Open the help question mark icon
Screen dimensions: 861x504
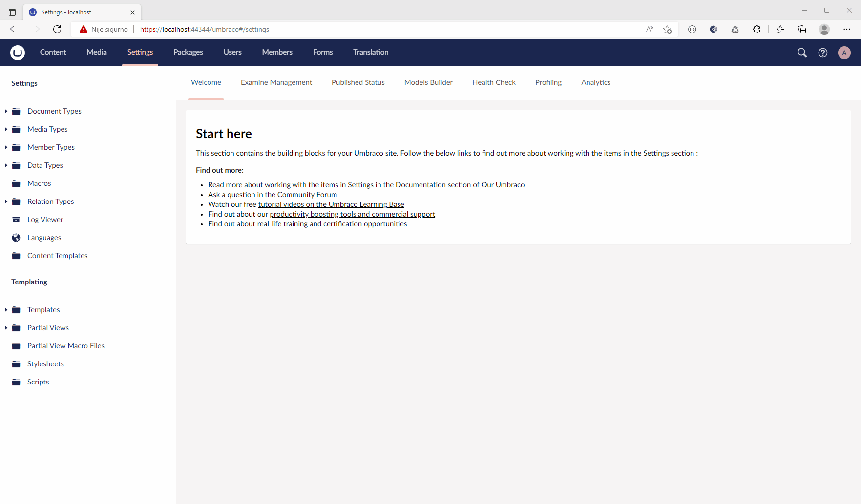click(x=823, y=53)
